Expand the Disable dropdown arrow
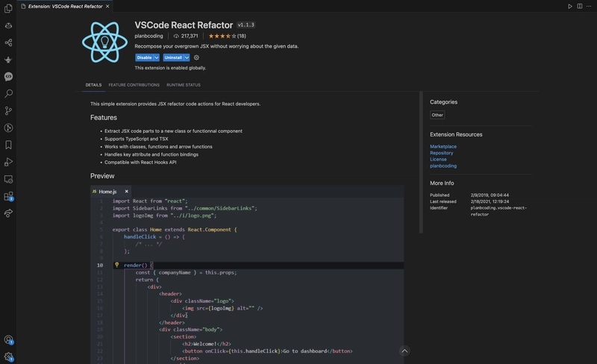The width and height of the screenshot is (597, 364). pos(157,57)
